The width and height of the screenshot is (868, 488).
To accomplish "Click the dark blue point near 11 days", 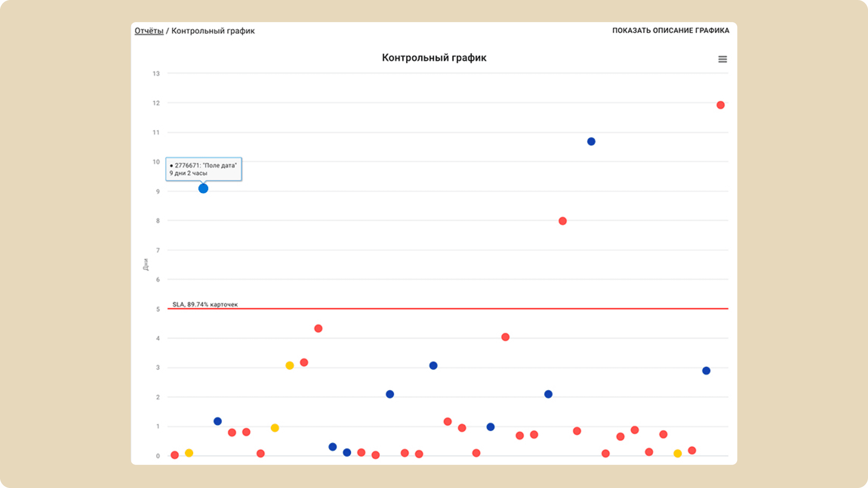I will click(x=591, y=141).
